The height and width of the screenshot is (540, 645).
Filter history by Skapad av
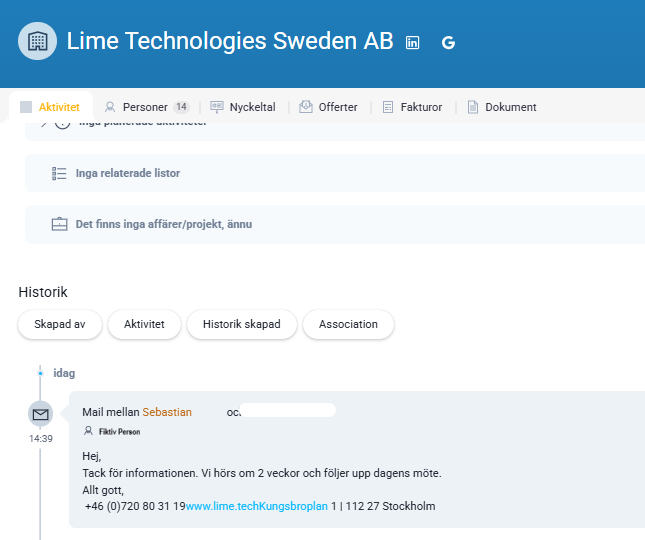point(60,324)
